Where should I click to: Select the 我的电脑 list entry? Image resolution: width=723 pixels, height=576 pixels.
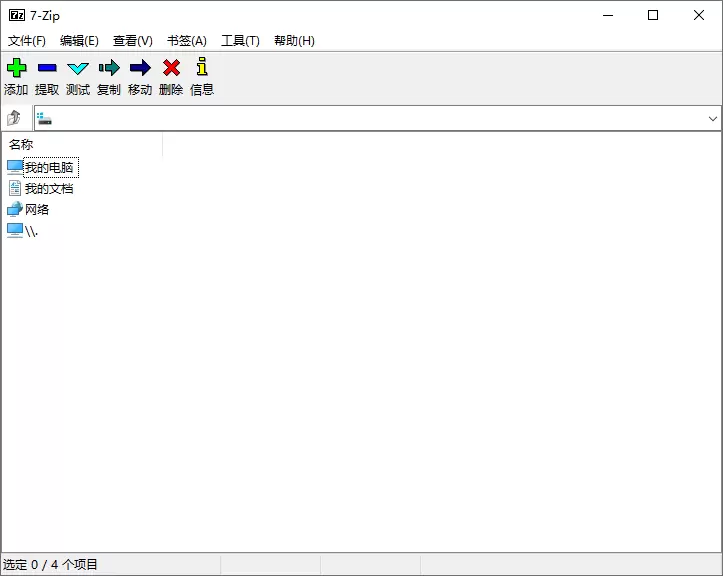pos(49,167)
